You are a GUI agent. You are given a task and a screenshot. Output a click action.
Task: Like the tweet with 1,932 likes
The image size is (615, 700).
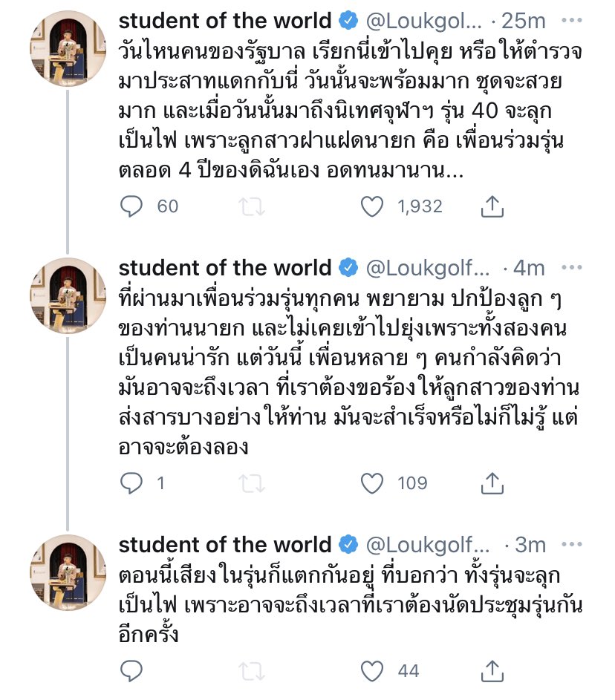372,207
